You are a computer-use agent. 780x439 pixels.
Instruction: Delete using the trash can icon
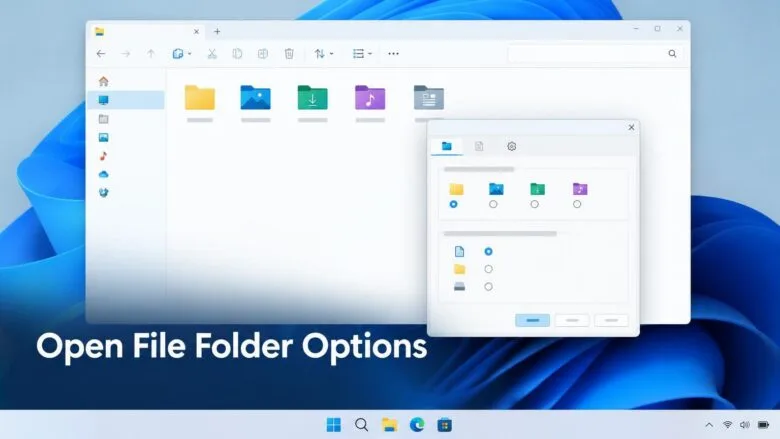point(289,54)
